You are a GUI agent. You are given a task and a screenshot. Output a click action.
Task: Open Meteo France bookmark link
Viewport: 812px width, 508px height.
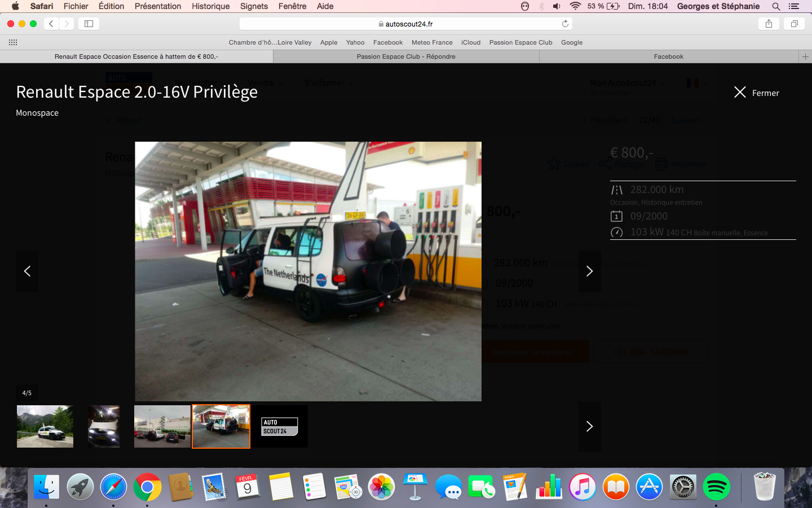coord(432,42)
